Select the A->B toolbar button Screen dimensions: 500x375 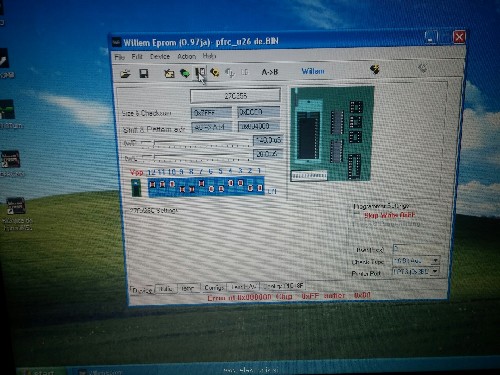(x=270, y=72)
